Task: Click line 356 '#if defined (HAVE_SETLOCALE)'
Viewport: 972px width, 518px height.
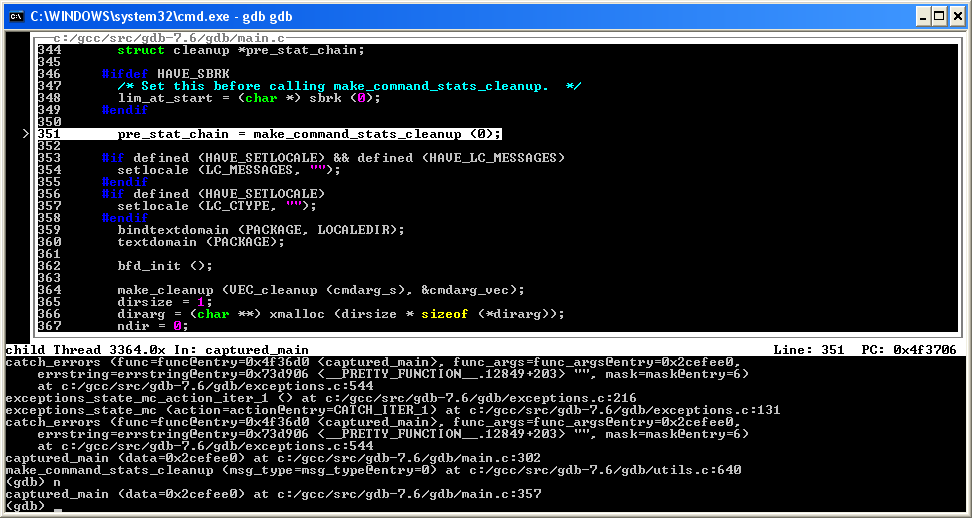Action: coord(213,194)
